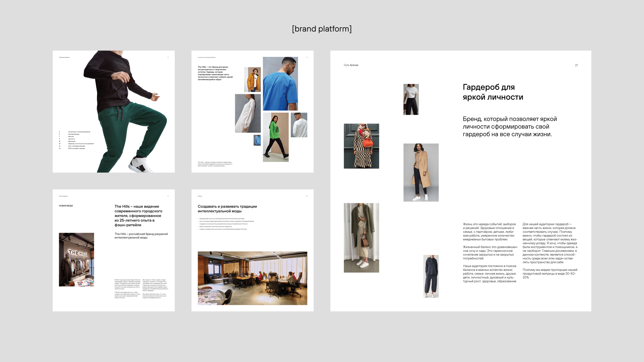Click the navy hoodie outfit photo
644x362 pixels.
pyautogui.click(x=430, y=276)
